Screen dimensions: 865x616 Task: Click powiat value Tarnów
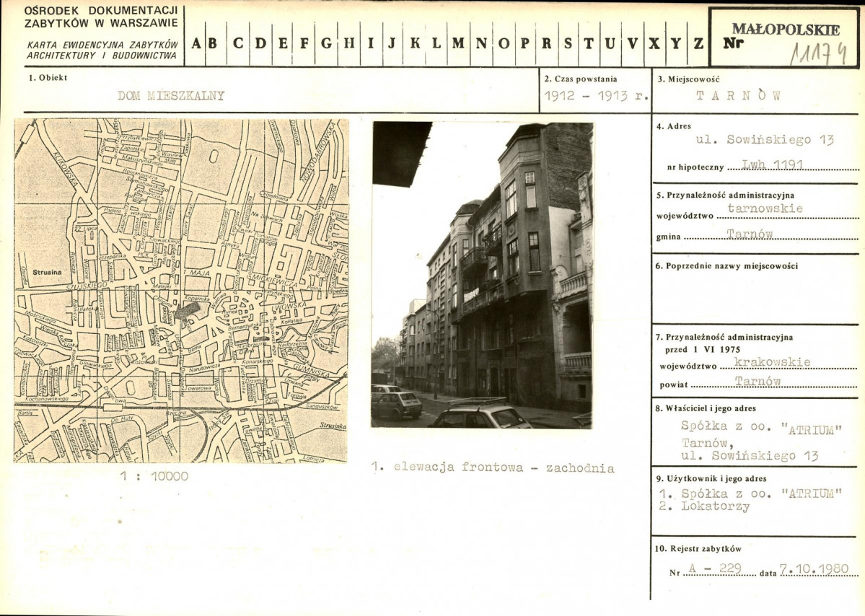pos(758,382)
